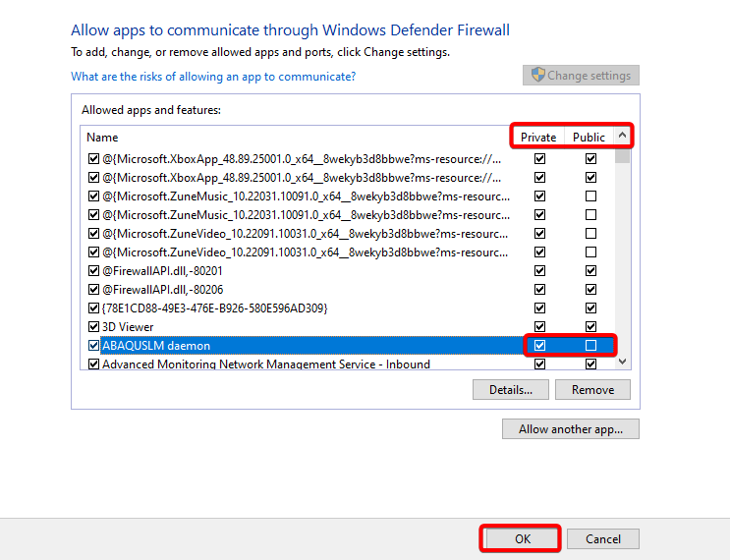Toggle enable checkbox for @FirewallAPI.dll,-80206
The width and height of the screenshot is (730, 560).
coord(93,290)
